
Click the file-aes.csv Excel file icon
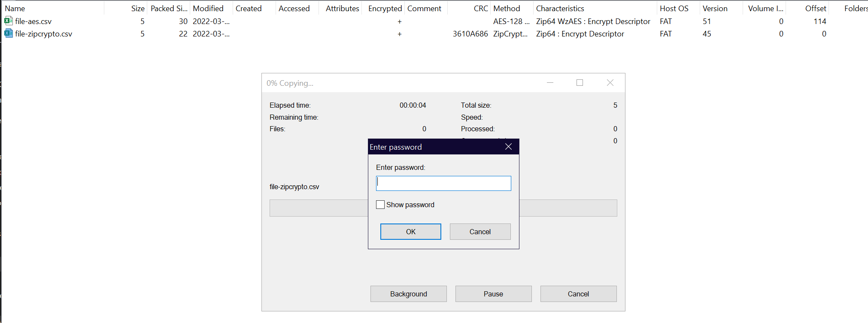click(8, 21)
